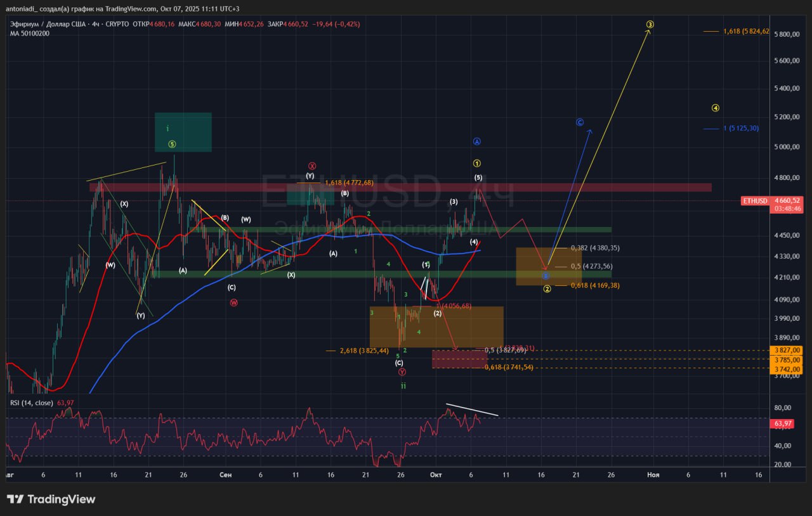
Task: Click the Окт month label on time axis
Action: [435, 475]
